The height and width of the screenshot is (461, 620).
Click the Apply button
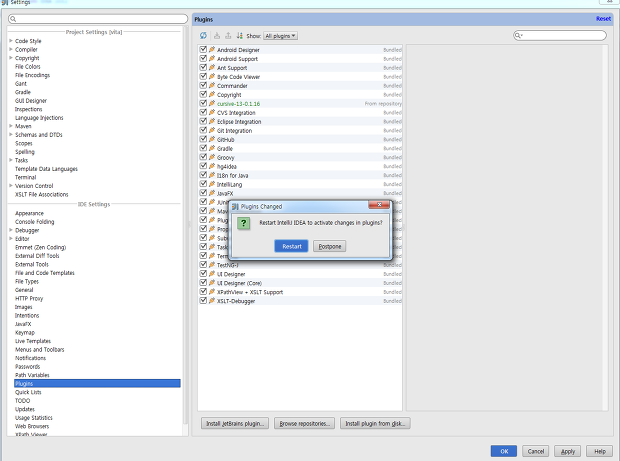point(567,451)
